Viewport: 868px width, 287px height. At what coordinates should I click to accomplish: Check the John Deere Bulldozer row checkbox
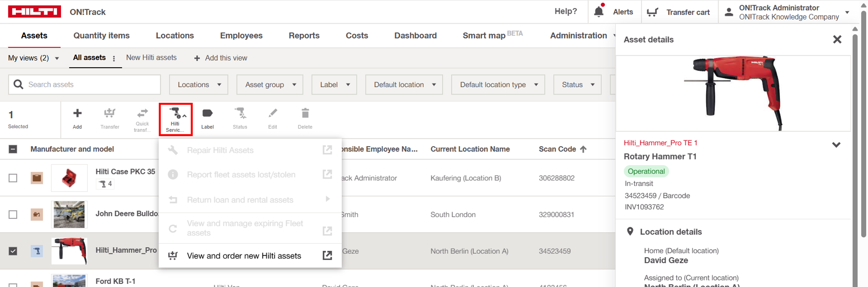(13, 214)
